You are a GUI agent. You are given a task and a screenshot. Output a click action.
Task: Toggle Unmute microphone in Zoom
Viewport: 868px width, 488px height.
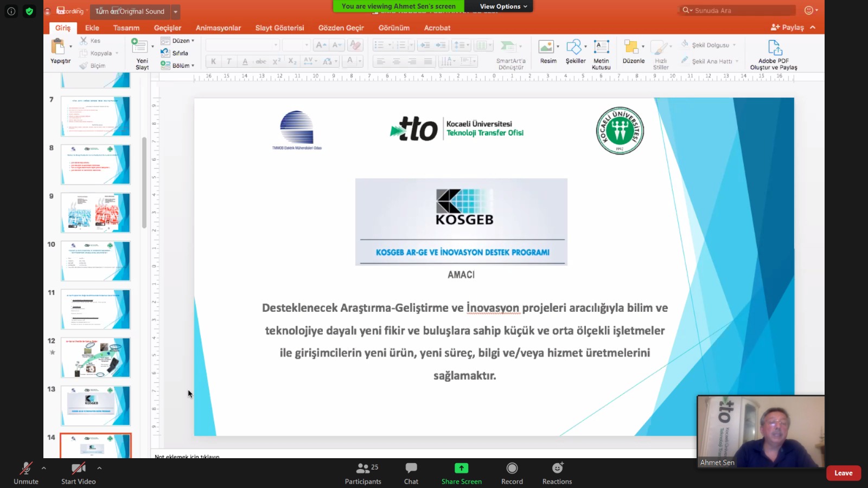tap(26, 473)
